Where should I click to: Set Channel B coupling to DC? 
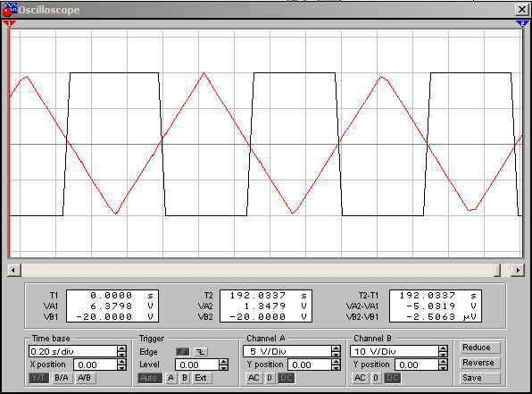[x=393, y=378]
